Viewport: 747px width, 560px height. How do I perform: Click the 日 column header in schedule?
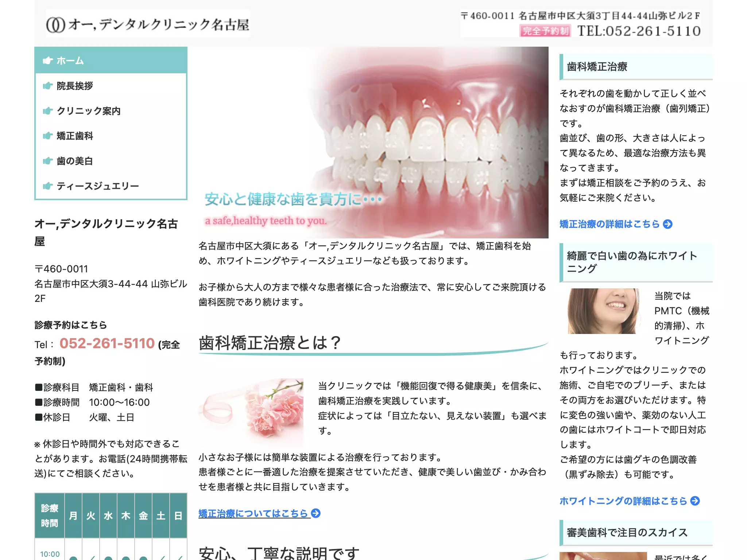178,516
